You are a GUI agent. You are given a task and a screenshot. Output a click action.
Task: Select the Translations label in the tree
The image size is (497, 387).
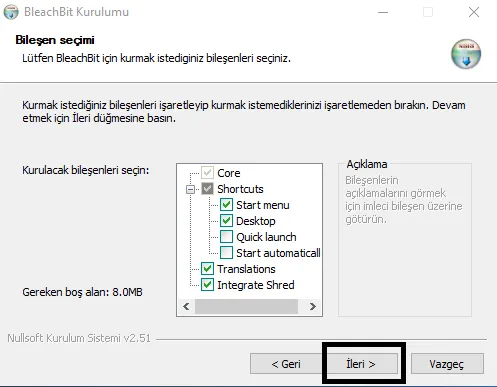tap(246, 269)
